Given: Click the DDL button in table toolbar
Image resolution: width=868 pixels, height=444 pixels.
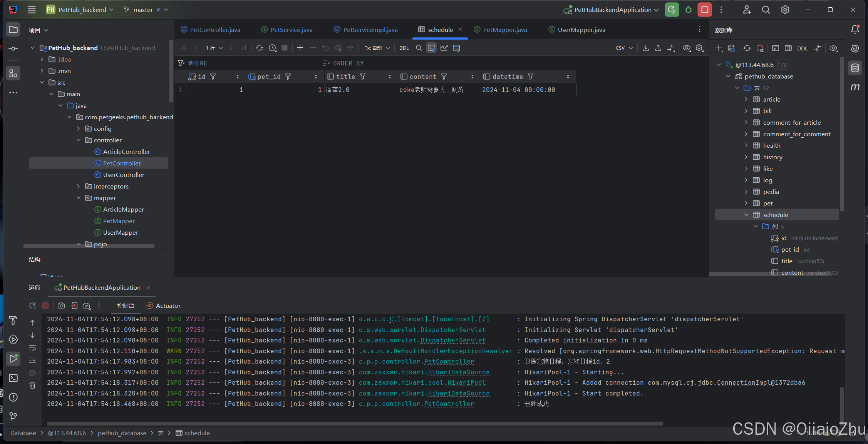Looking at the screenshot, I should point(404,48).
